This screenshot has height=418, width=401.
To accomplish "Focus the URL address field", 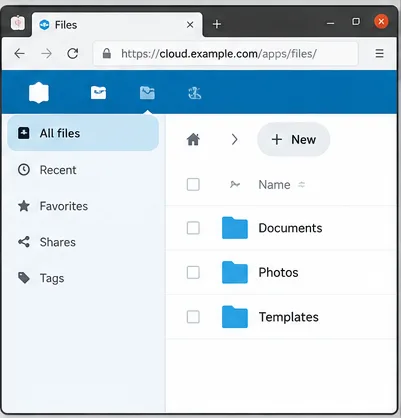I will (226, 53).
